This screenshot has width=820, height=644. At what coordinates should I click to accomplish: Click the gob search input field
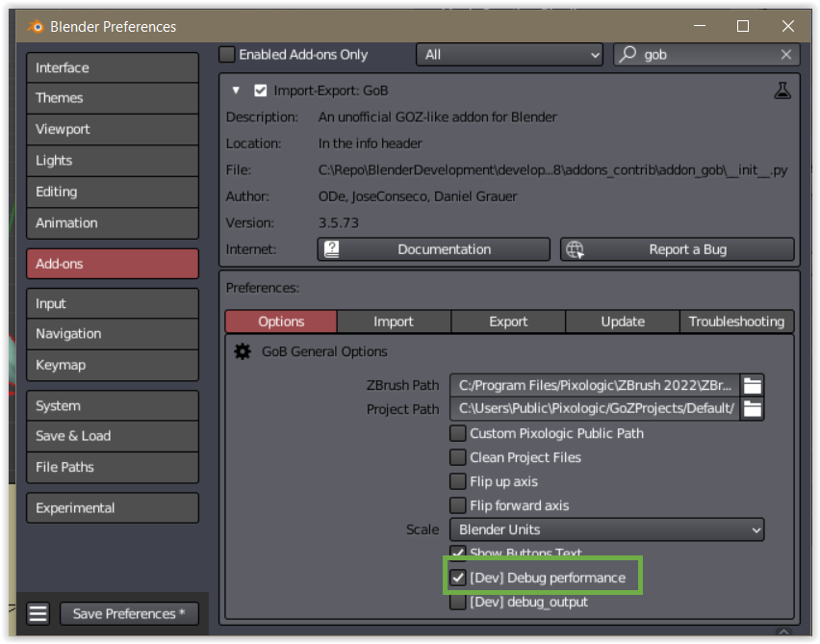(706, 55)
